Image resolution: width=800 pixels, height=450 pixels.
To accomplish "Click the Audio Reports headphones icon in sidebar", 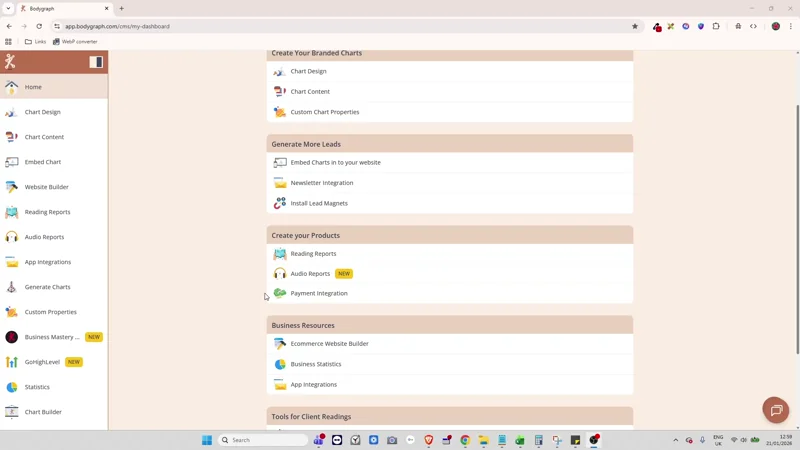I will (x=12, y=237).
